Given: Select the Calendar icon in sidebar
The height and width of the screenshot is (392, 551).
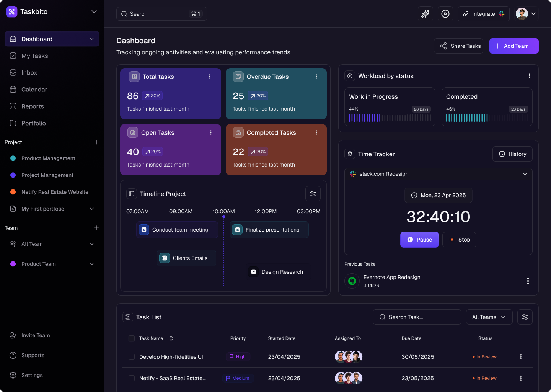Looking at the screenshot, I should click(13, 89).
